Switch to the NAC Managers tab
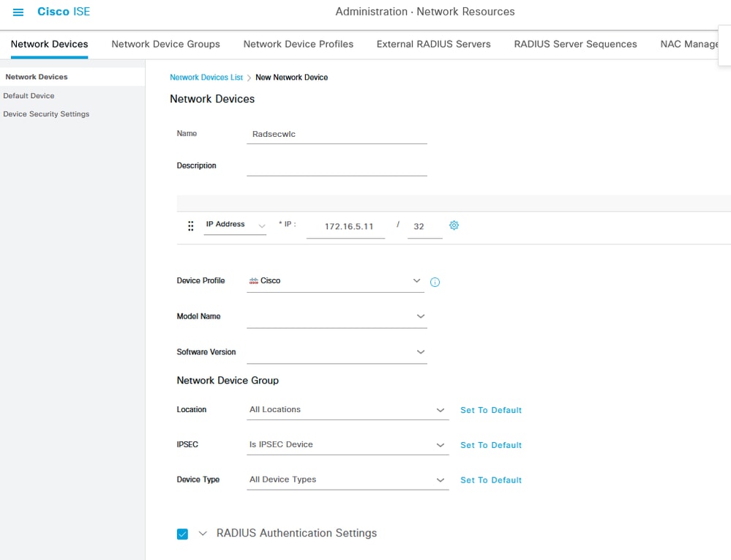This screenshot has width=731, height=560. point(689,45)
